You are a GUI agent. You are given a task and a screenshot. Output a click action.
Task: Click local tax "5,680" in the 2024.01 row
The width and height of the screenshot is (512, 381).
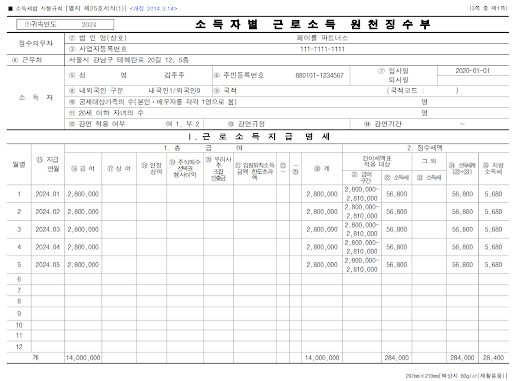(493, 194)
